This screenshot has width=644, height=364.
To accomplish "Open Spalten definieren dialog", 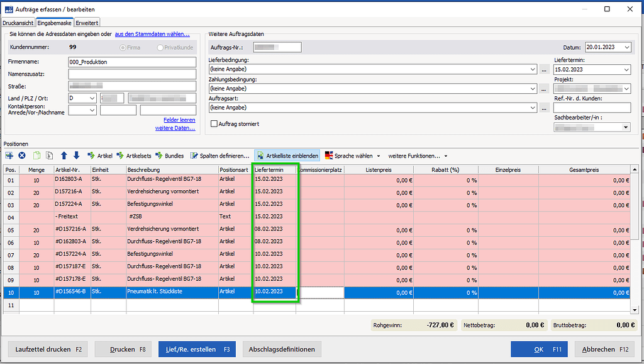I will point(219,156).
